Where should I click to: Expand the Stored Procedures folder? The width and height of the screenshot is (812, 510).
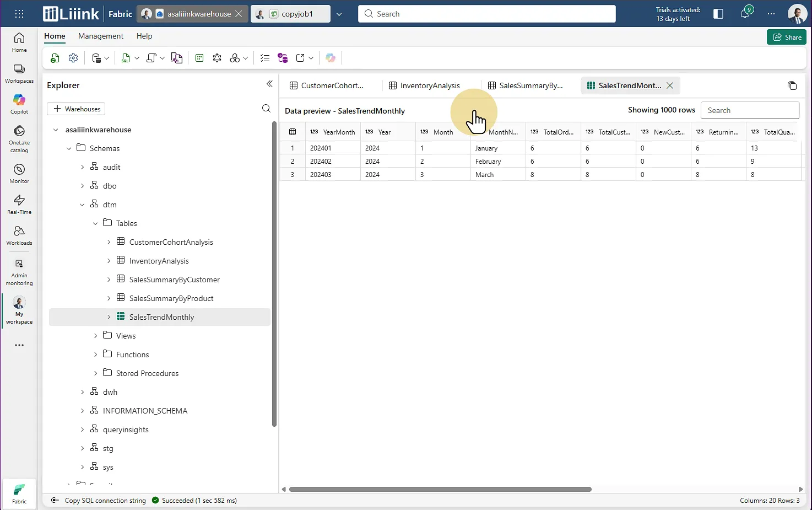(96, 373)
